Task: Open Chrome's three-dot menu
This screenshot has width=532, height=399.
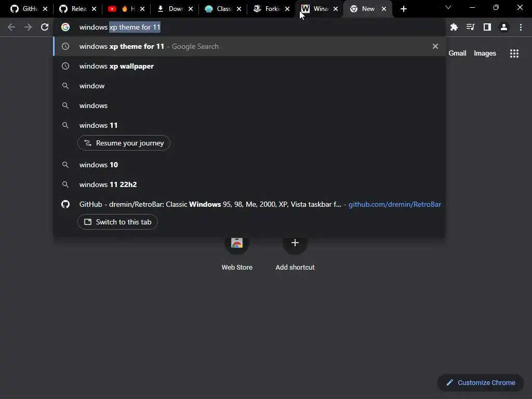Action: 521,27
